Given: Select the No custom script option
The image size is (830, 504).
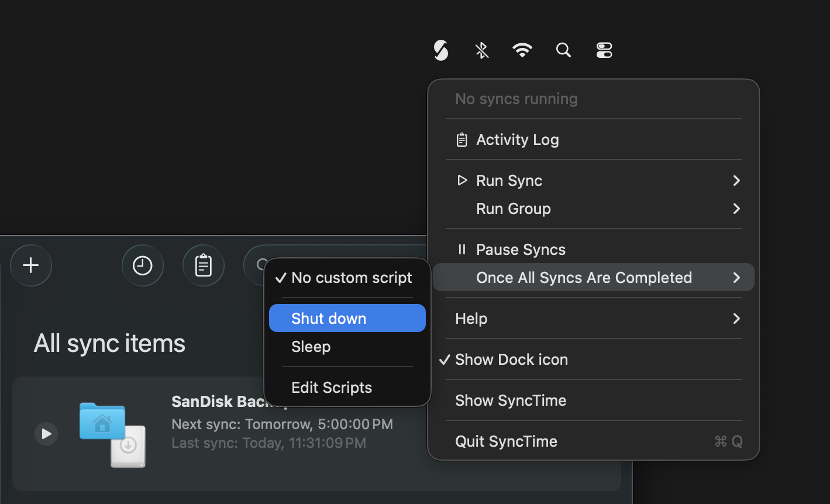Looking at the screenshot, I should click(x=351, y=278).
